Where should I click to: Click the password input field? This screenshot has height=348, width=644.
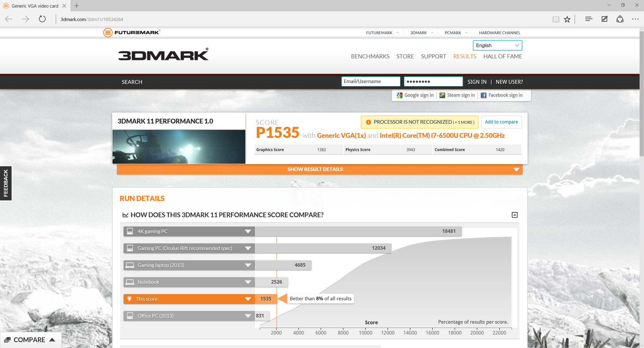433,81
